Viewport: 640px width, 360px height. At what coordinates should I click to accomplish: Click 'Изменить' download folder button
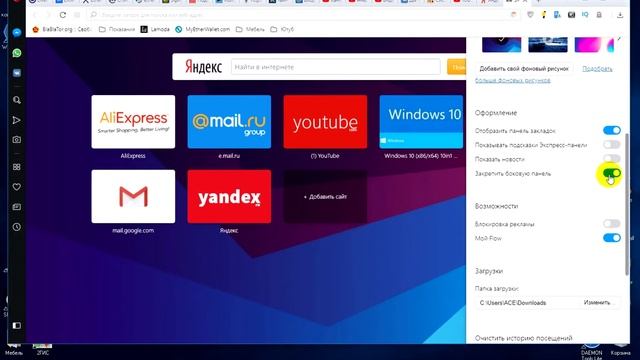point(597,302)
